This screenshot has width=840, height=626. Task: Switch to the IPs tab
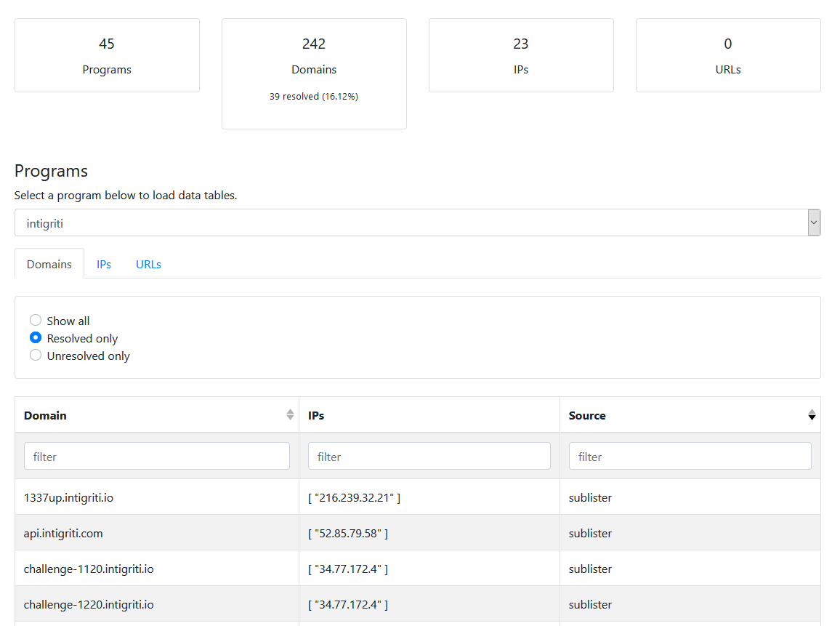coord(104,264)
